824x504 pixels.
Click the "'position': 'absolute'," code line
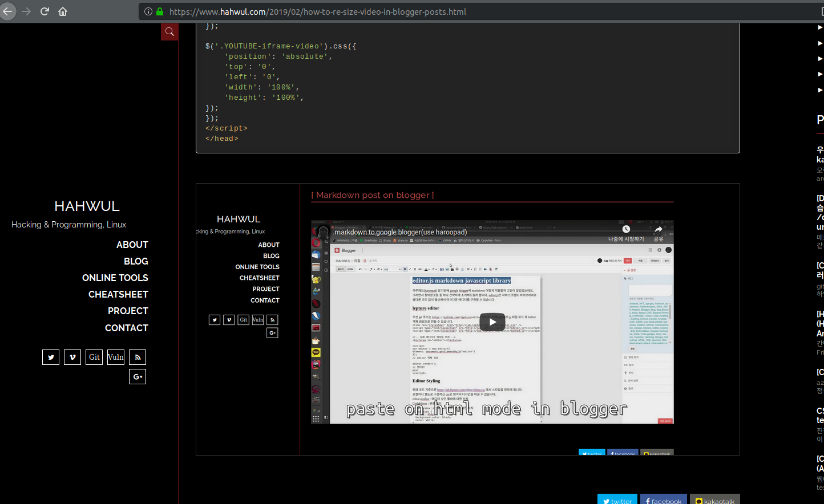[x=278, y=56]
